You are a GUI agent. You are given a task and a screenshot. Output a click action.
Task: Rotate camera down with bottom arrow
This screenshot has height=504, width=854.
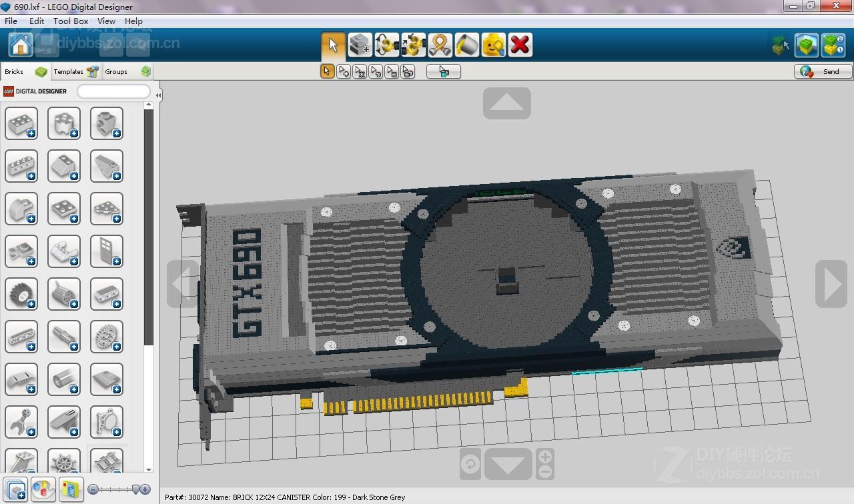pyautogui.click(x=508, y=464)
